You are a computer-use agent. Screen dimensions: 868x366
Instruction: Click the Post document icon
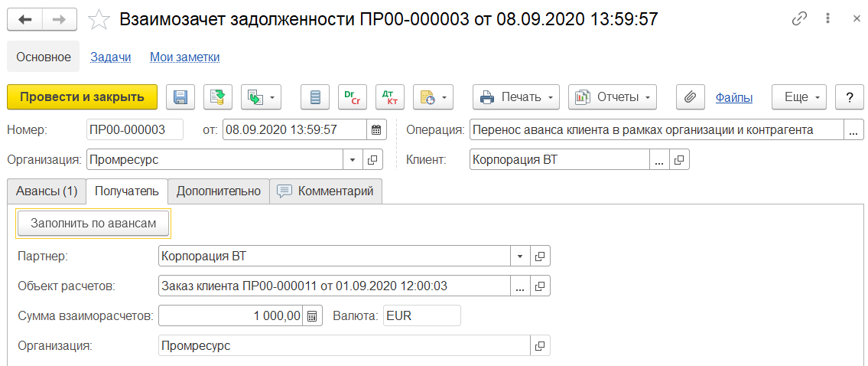coord(217,97)
